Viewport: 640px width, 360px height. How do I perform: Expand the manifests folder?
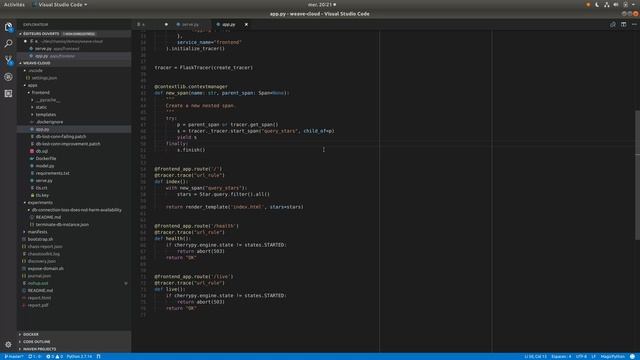tap(73, 232)
